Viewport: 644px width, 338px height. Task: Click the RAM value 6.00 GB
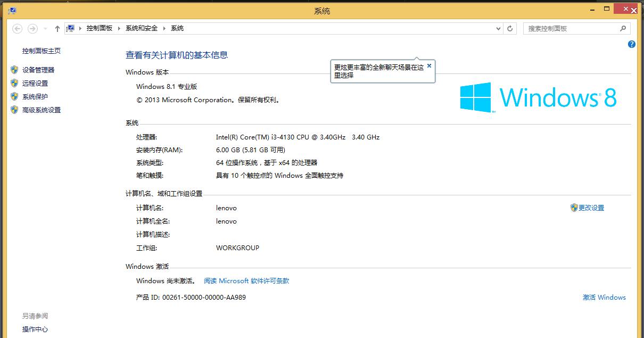(x=251, y=150)
